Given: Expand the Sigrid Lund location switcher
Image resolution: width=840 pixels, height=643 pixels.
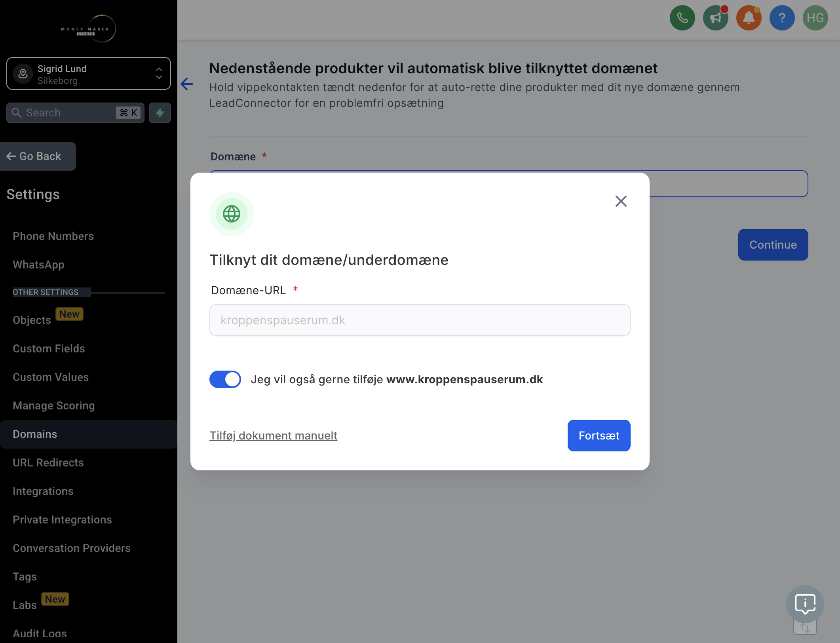Looking at the screenshot, I should (89, 74).
